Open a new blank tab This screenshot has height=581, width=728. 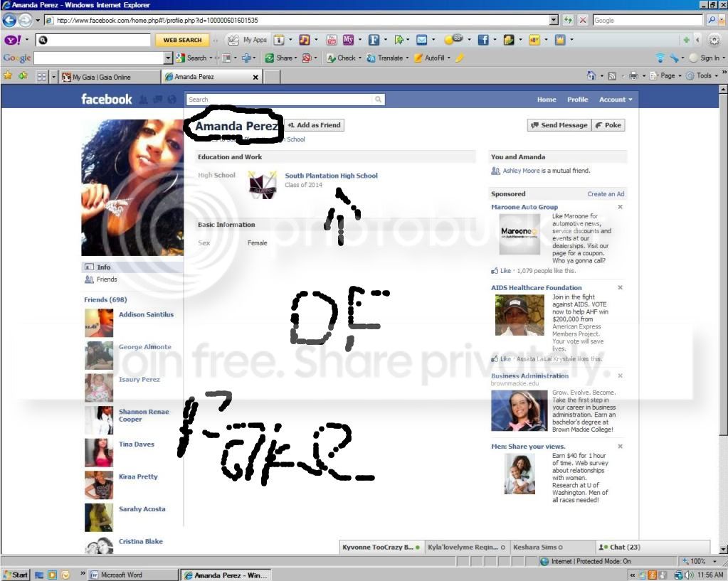[x=272, y=77]
